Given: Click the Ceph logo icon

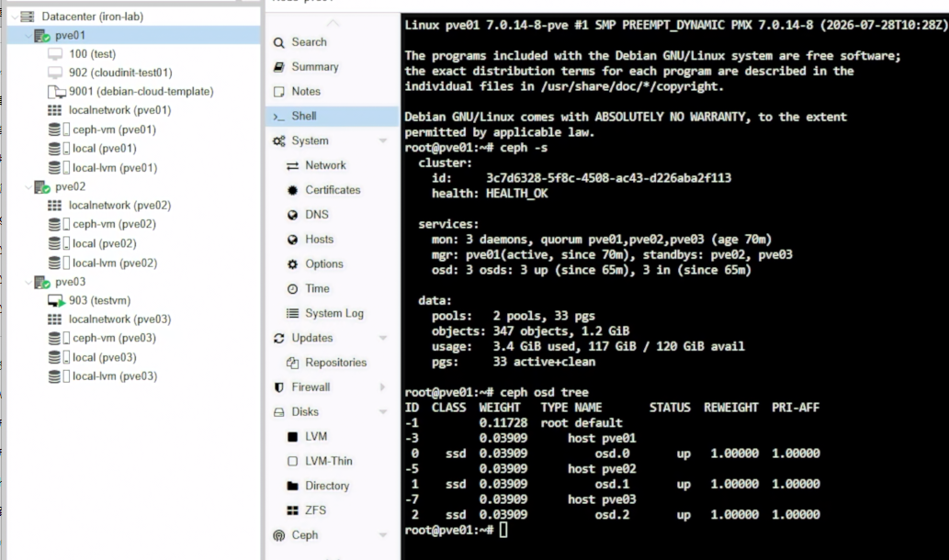Looking at the screenshot, I should click(x=279, y=535).
